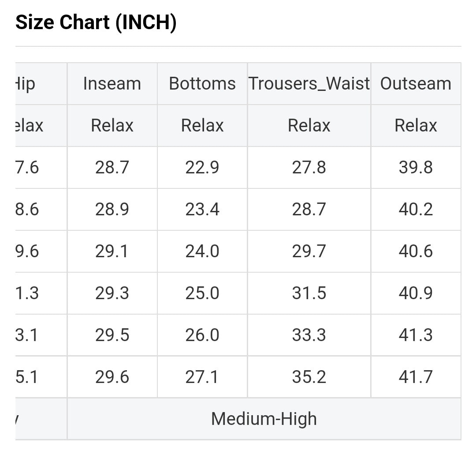Select the Medium-High cell in the bottom row
Viewport: 476px width, 450px height.
pos(264,419)
